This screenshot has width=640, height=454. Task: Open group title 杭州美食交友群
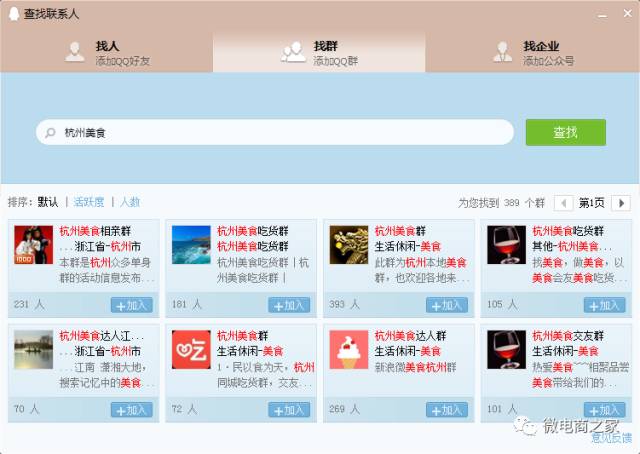pyautogui.click(x=568, y=336)
